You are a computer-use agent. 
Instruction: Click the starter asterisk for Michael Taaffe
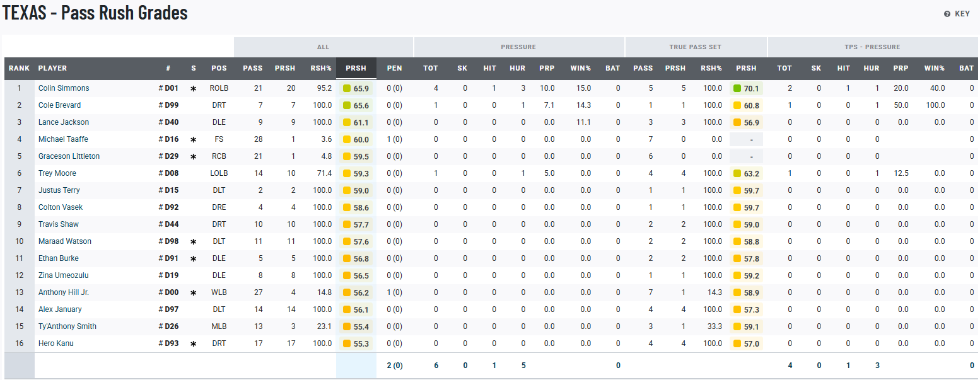tap(194, 140)
